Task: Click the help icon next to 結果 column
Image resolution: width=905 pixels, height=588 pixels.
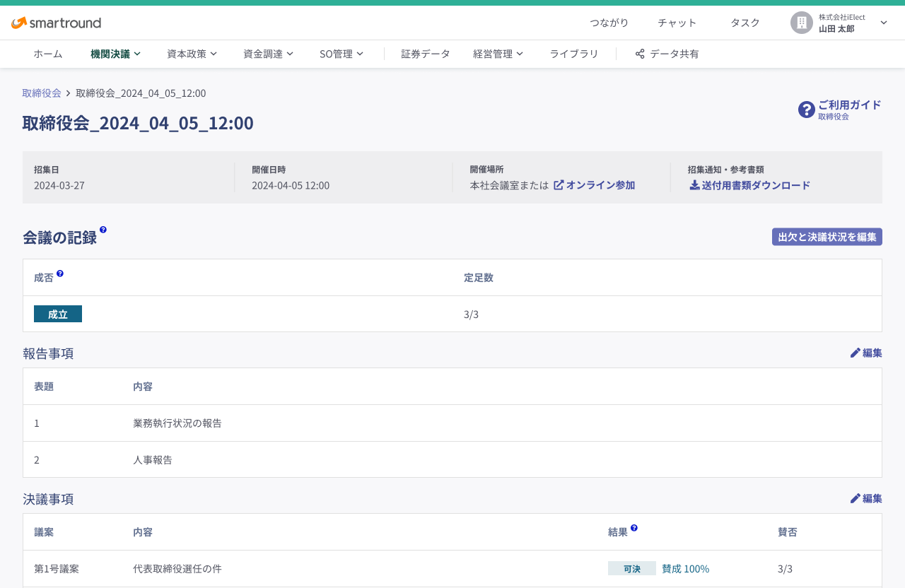Action: (634, 527)
